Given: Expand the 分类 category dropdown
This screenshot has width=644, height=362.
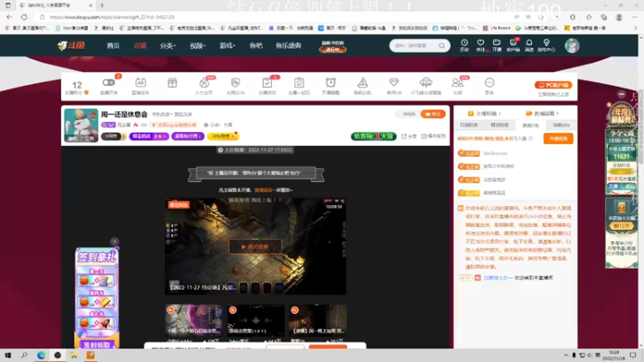Looking at the screenshot, I should [x=167, y=46].
